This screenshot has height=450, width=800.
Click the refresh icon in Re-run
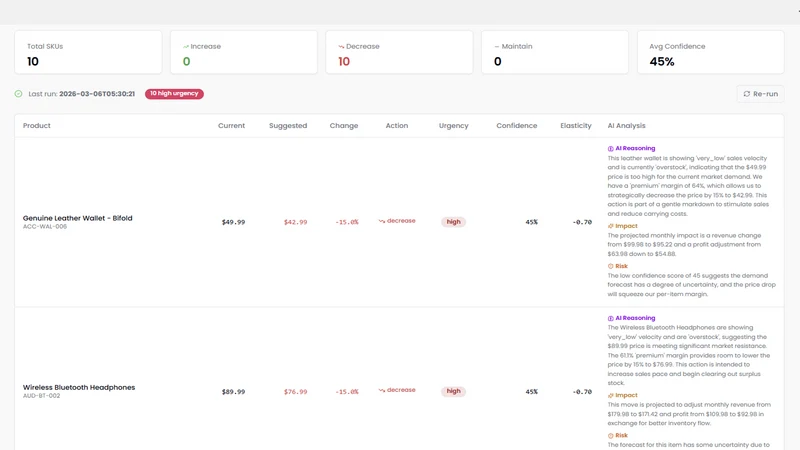746,94
